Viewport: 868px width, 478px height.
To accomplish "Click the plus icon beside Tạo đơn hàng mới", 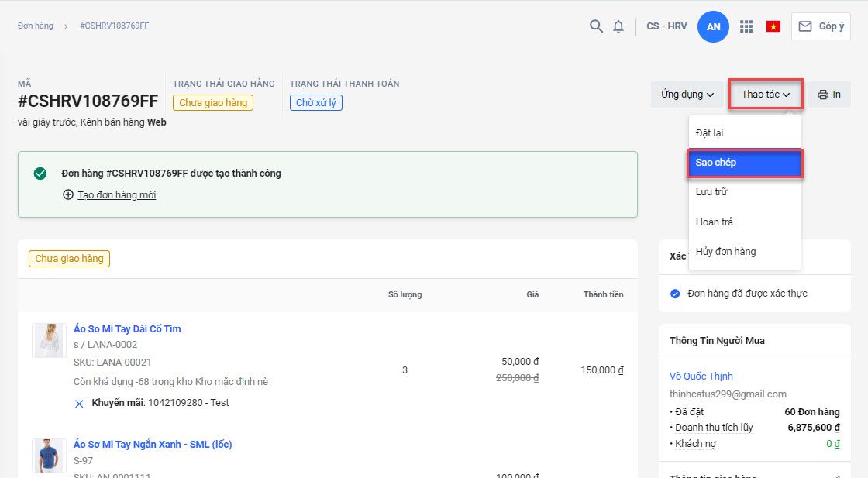I will coord(68,194).
